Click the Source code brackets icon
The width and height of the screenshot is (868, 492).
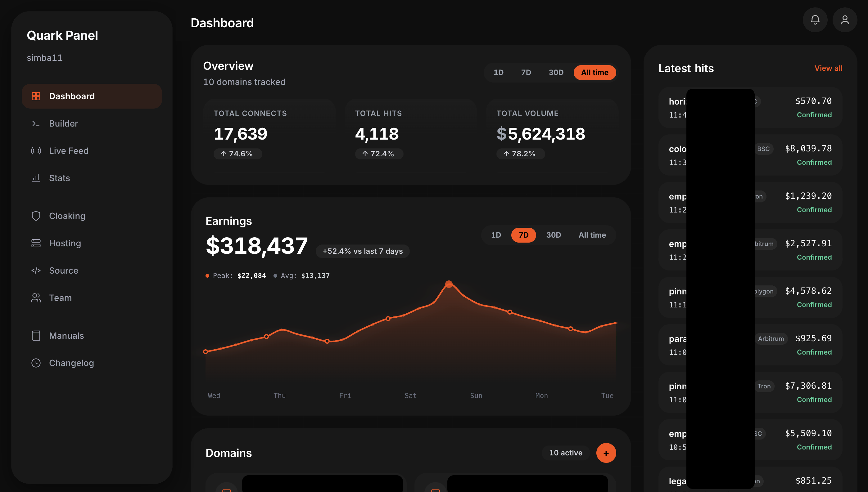[36, 270]
